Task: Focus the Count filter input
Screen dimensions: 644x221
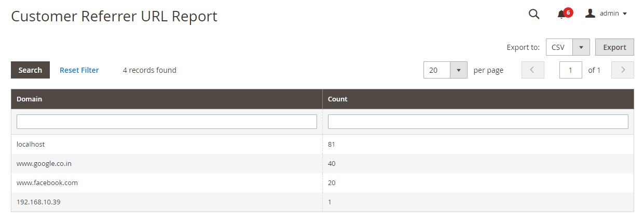Action: coord(478,122)
